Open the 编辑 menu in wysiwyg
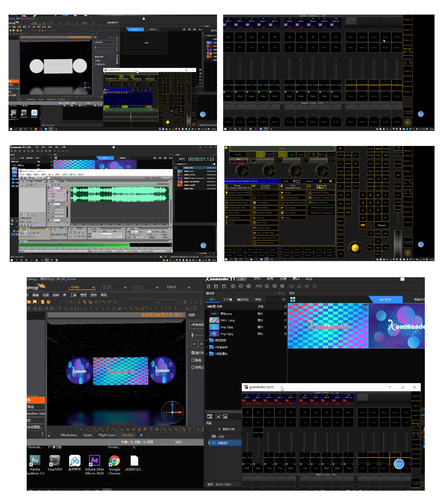441x504 pixels. pyautogui.click(x=36, y=295)
